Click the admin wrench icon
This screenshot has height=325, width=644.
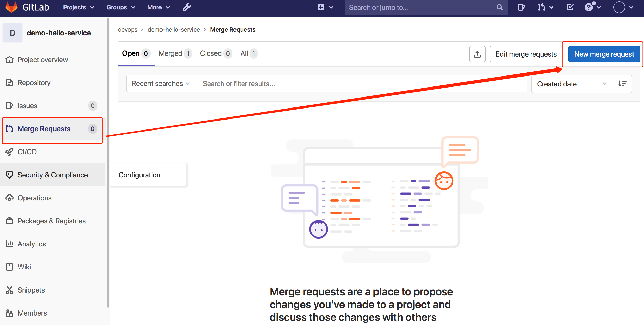tap(187, 7)
